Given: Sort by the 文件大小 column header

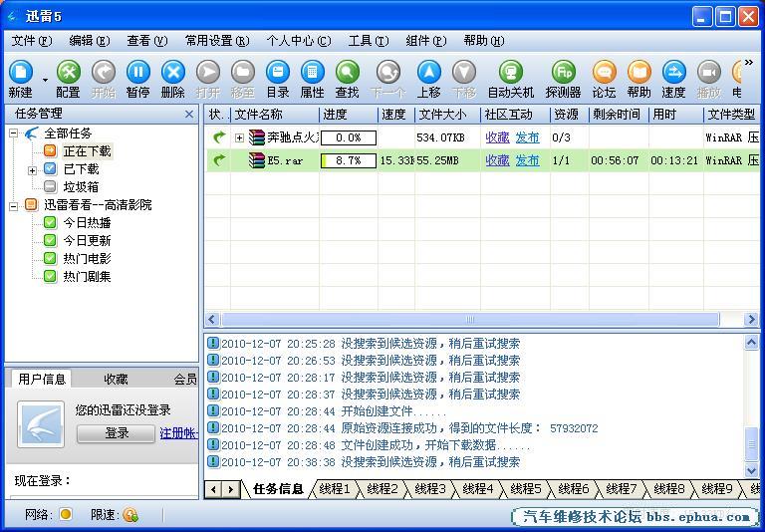Looking at the screenshot, I should click(x=447, y=115).
